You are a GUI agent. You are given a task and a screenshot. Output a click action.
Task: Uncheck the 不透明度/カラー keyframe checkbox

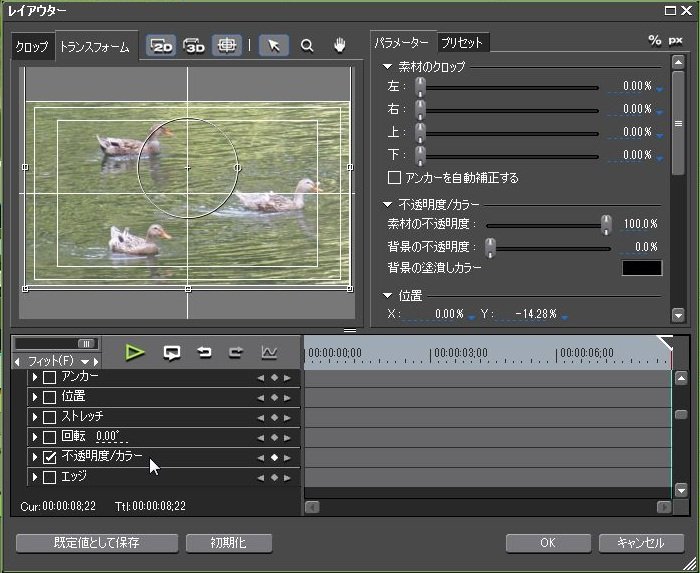coord(50,457)
